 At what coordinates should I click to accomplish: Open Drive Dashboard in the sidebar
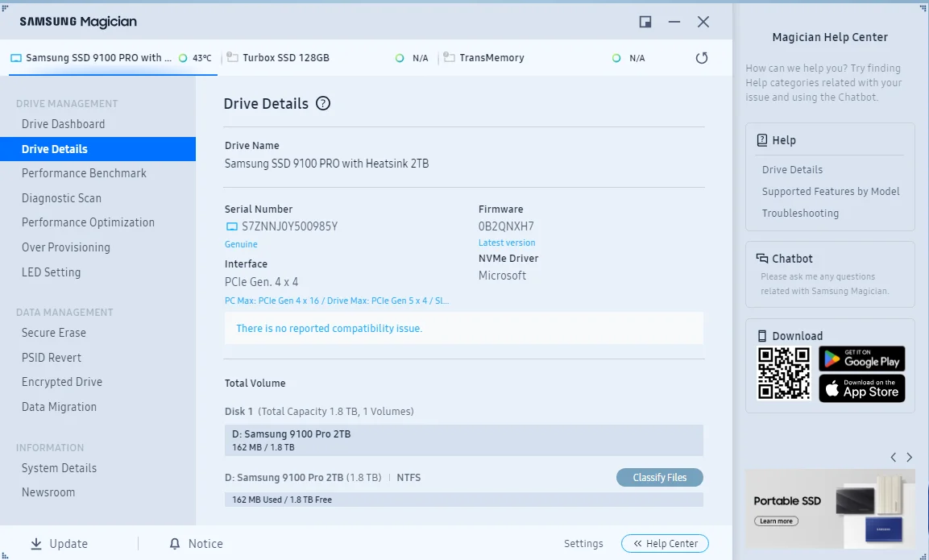[64, 124]
